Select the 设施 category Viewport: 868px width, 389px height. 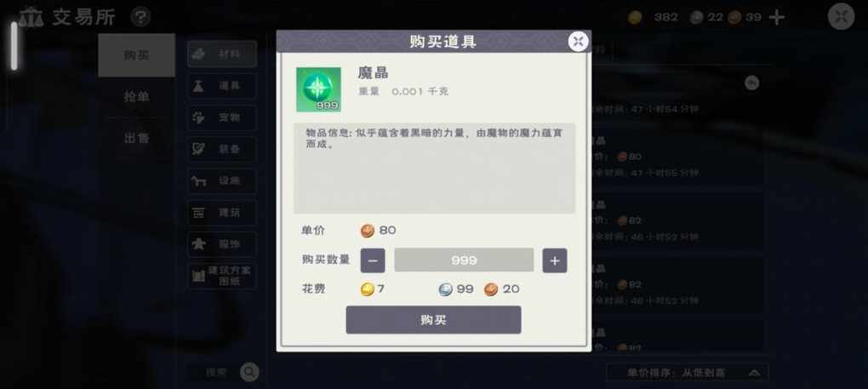(222, 181)
